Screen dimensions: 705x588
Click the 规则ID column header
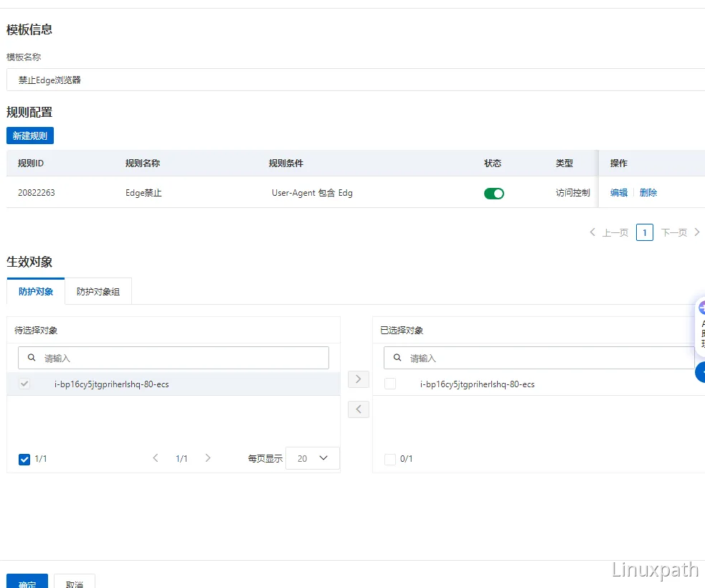[x=31, y=163]
